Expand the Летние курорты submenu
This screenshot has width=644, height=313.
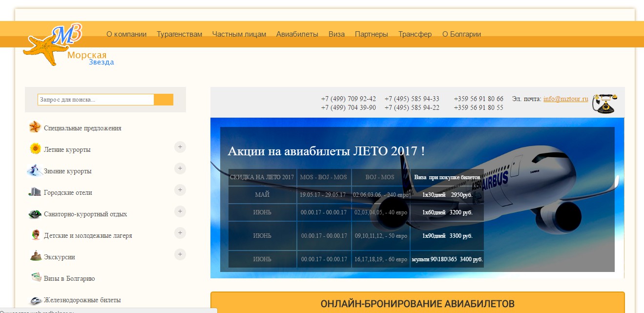tap(180, 146)
